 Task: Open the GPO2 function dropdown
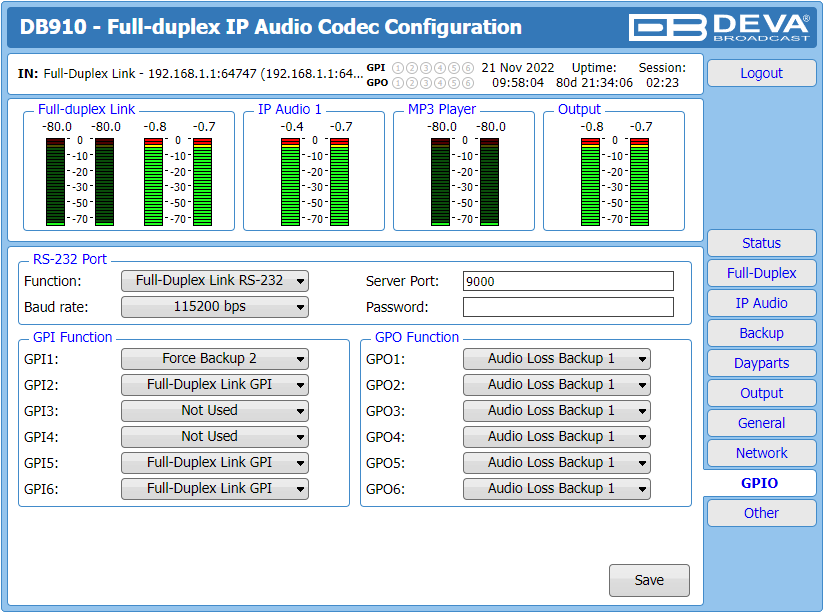click(557, 385)
